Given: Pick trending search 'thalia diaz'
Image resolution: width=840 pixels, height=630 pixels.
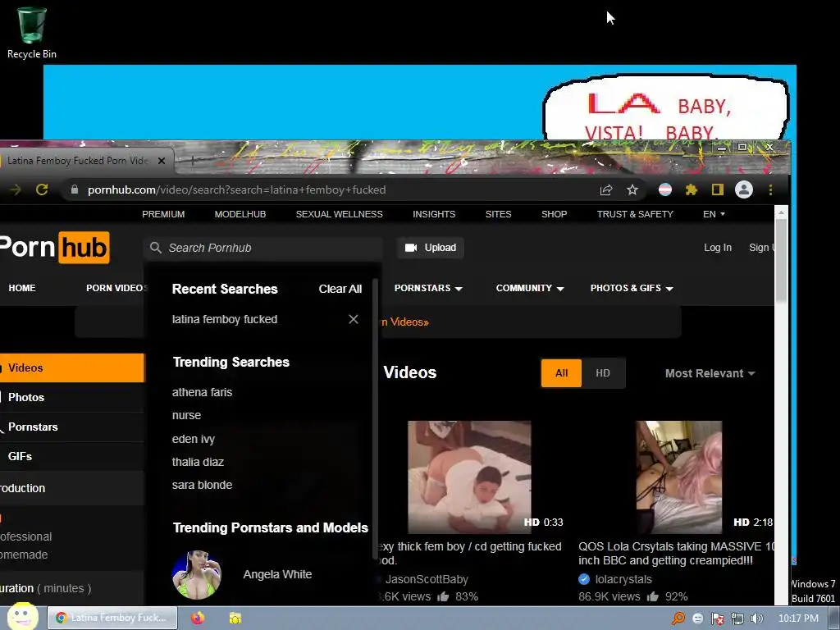Looking at the screenshot, I should 198,462.
